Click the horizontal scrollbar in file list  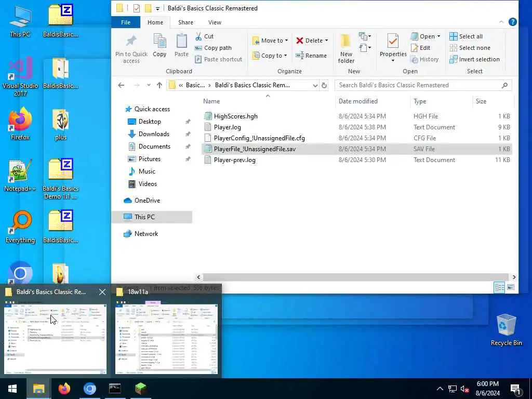(355, 277)
